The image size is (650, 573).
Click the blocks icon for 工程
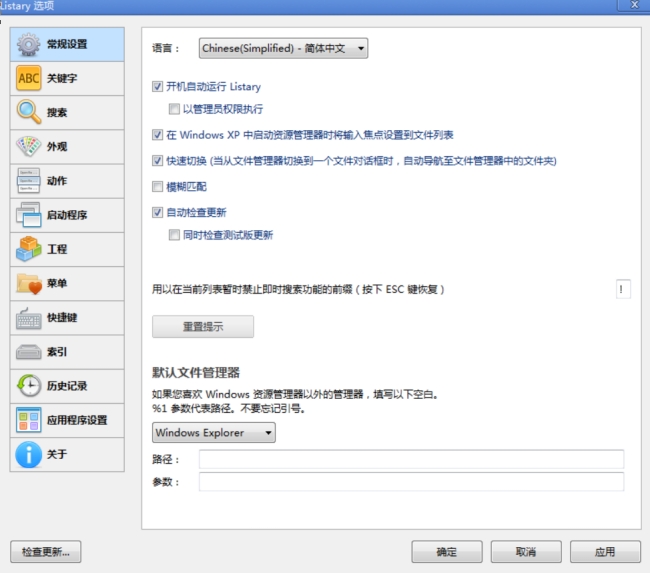(28, 249)
